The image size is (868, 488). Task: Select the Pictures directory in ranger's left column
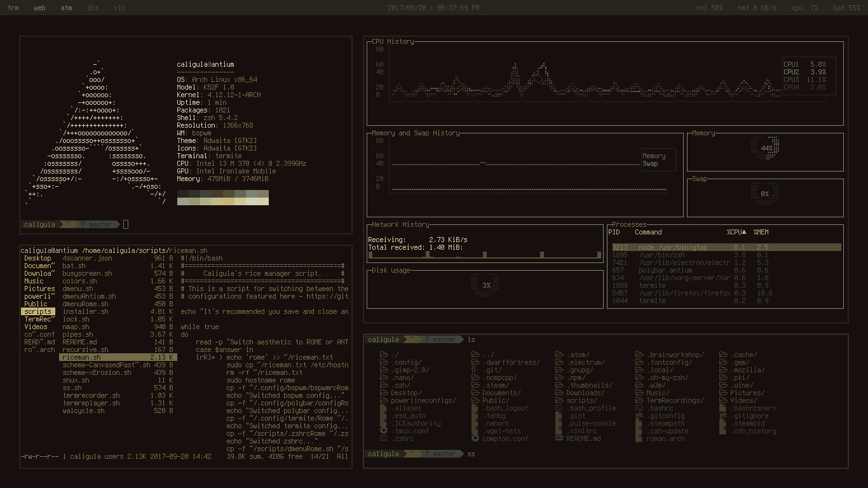38,289
